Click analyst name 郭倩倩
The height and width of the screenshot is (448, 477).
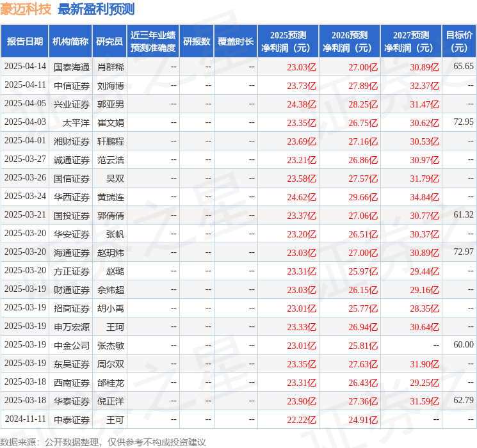point(110,216)
